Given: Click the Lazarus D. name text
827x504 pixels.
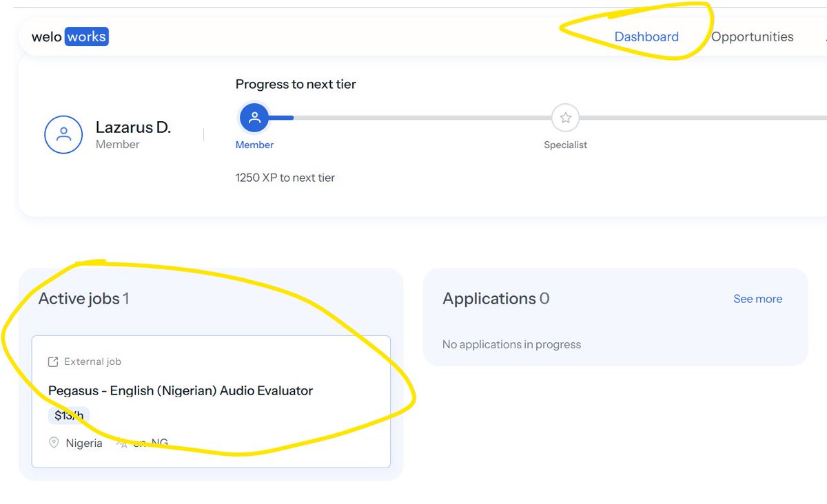Looking at the screenshot, I should [133, 127].
